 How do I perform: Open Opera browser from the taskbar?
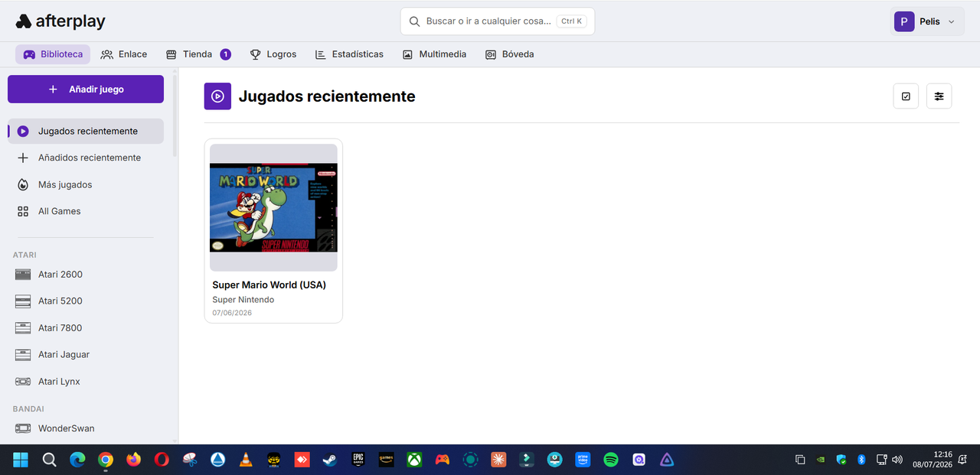162,460
